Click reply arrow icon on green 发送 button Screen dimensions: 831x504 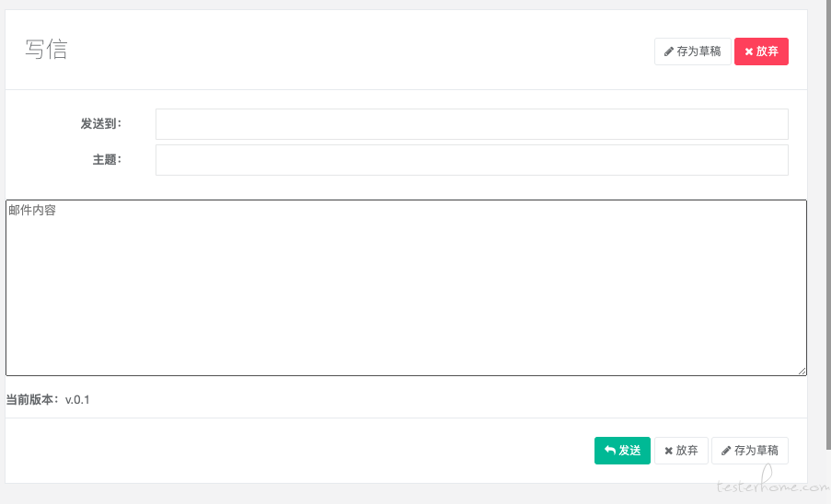click(610, 451)
